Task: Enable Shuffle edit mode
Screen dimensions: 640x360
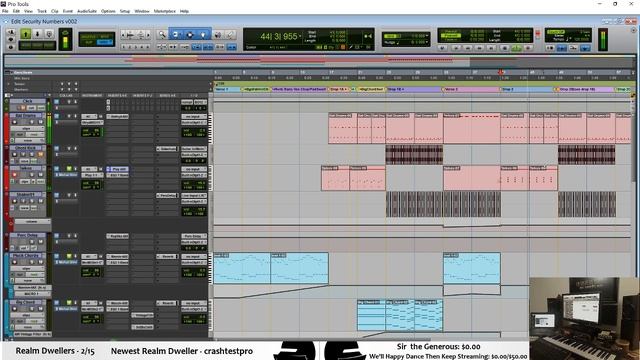Action: (x=88, y=37)
